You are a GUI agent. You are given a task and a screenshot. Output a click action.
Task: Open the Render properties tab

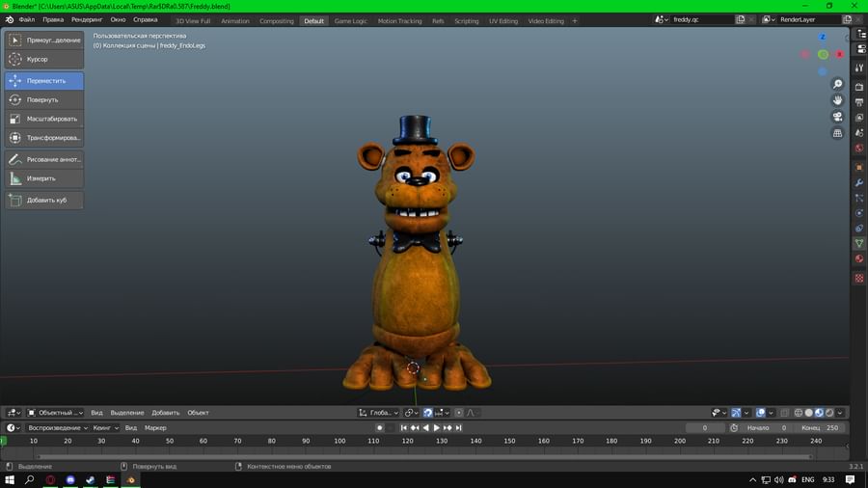859,87
